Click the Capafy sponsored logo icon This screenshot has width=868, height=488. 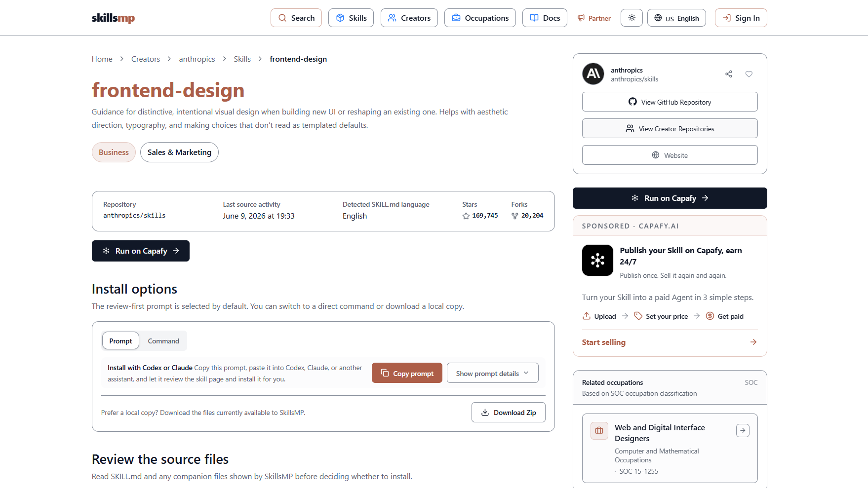pyautogui.click(x=597, y=260)
